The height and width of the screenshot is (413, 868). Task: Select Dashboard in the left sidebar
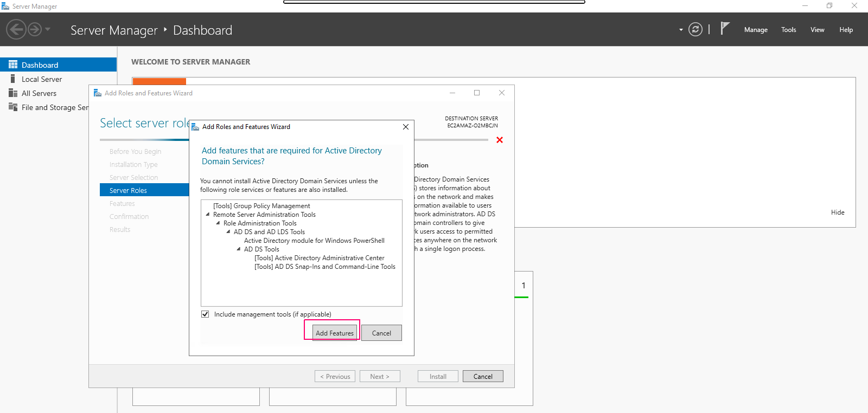(x=58, y=64)
